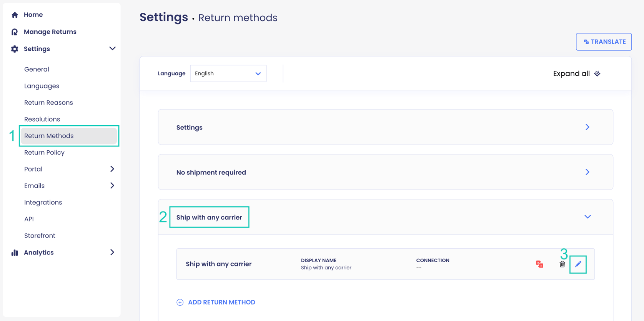The image size is (644, 321).
Task: Expand the Settings section chevron
Action: [587, 127]
